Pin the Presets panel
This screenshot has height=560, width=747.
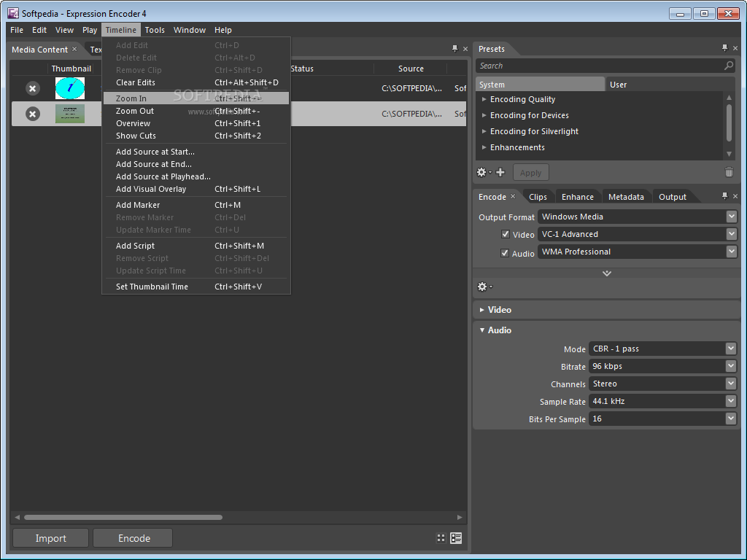(724, 48)
